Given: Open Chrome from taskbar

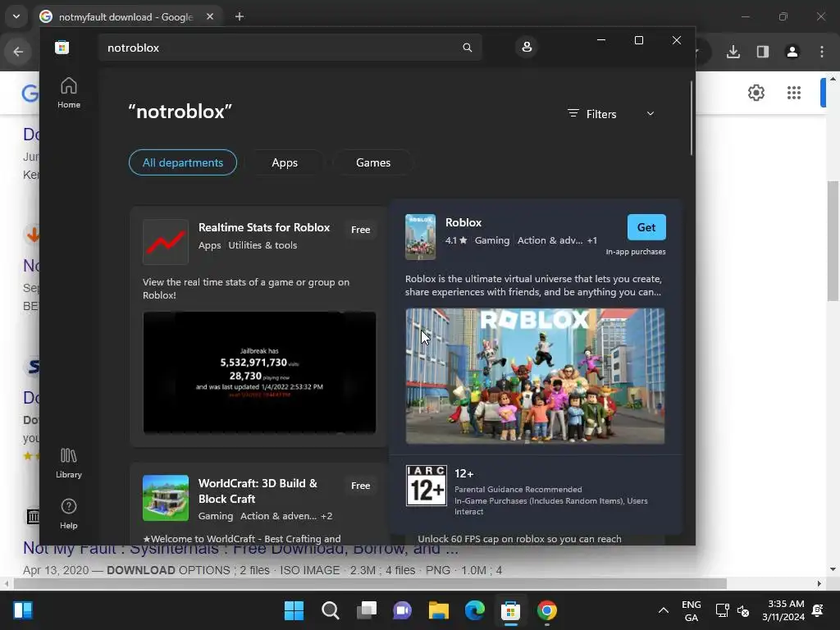Looking at the screenshot, I should [547, 610].
